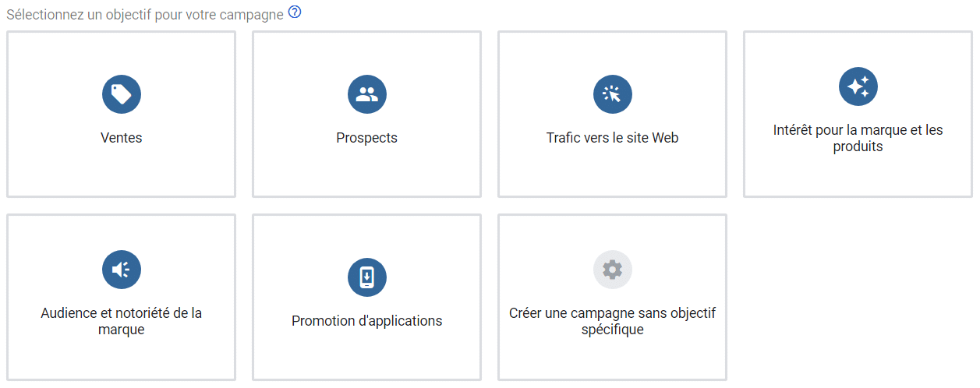Select the "Ventes" text label
The image size is (980, 388).
pyautogui.click(x=121, y=138)
